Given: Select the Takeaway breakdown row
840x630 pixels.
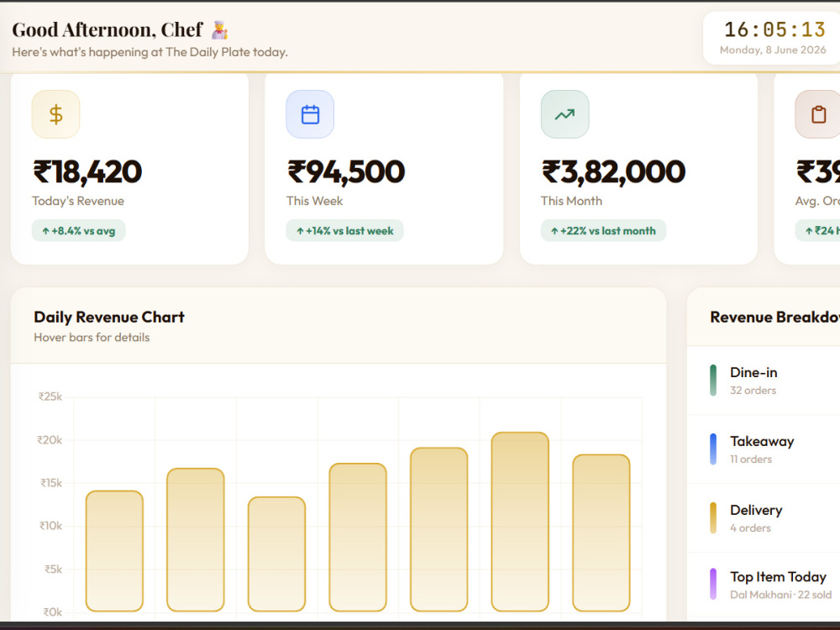Looking at the screenshot, I should pyautogui.click(x=764, y=449).
